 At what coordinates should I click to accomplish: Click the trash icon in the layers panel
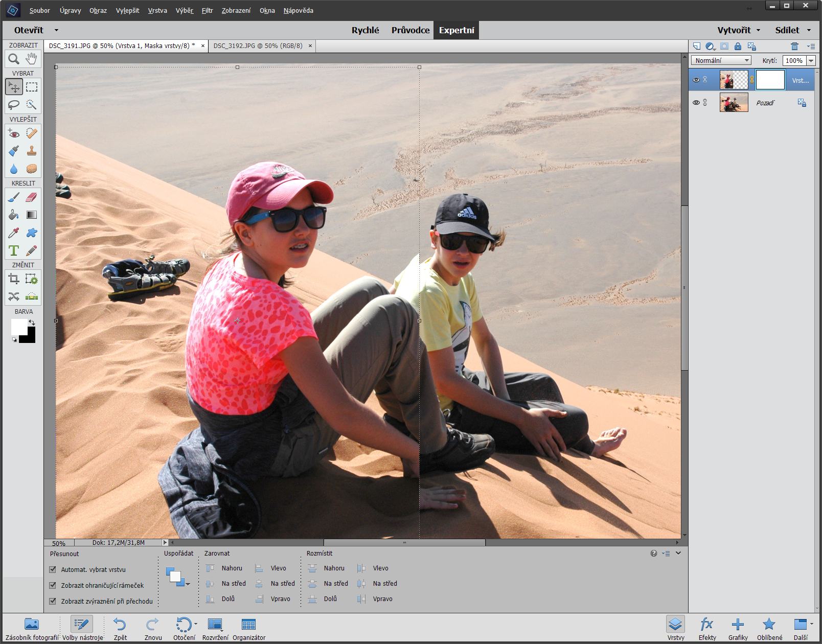[x=794, y=46]
